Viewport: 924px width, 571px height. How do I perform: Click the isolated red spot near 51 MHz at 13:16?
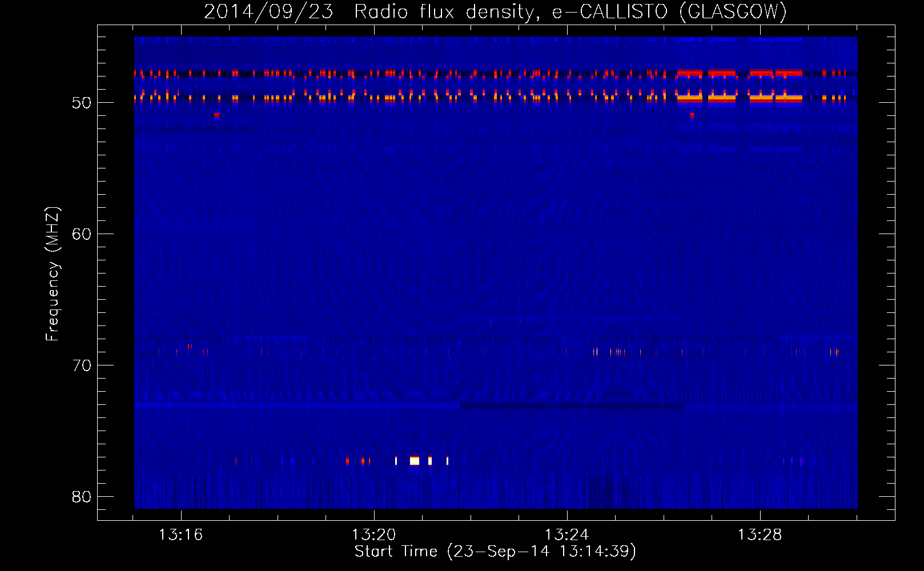click(216, 115)
